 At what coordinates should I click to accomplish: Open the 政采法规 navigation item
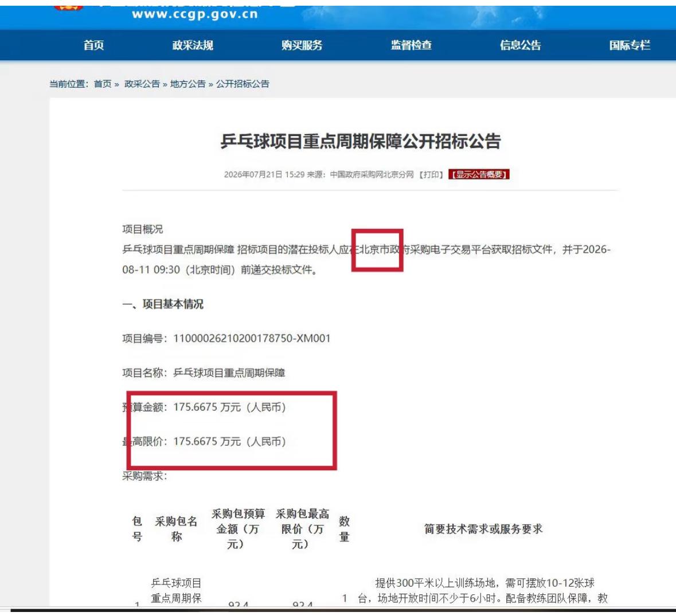click(x=193, y=45)
